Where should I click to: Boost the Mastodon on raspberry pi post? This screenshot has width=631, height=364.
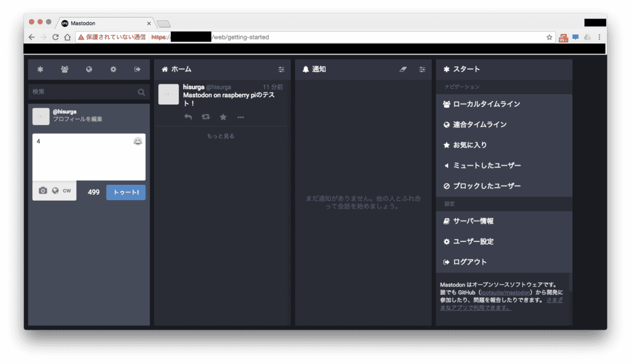[x=206, y=117]
